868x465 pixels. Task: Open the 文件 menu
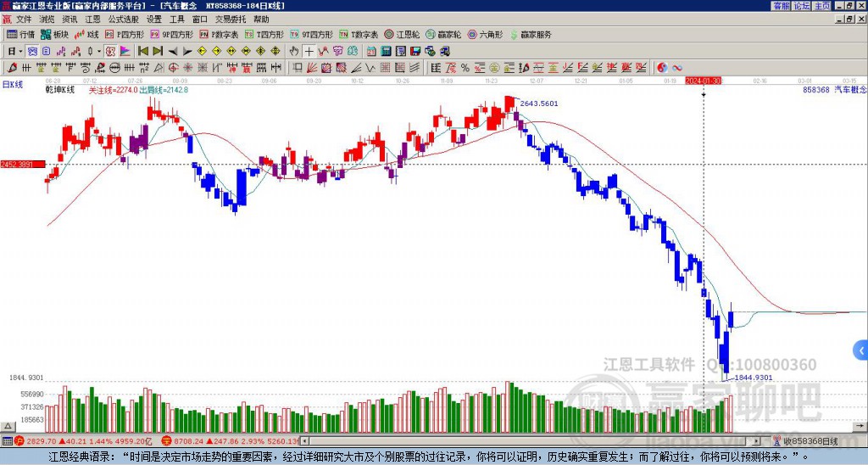(x=24, y=20)
